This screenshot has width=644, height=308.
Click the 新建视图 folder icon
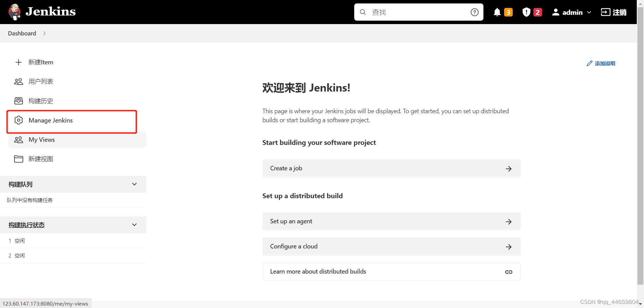[x=19, y=159]
